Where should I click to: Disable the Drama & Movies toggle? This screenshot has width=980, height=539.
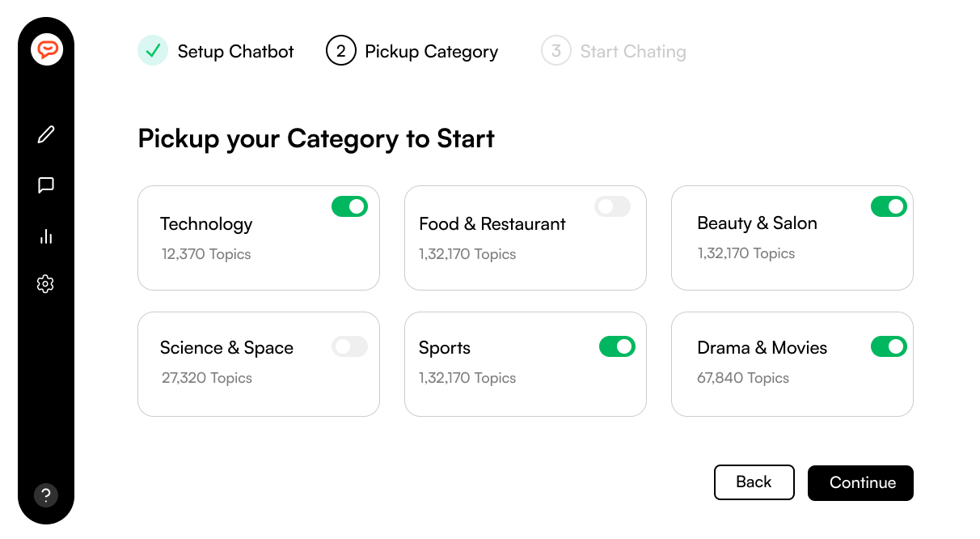(889, 346)
